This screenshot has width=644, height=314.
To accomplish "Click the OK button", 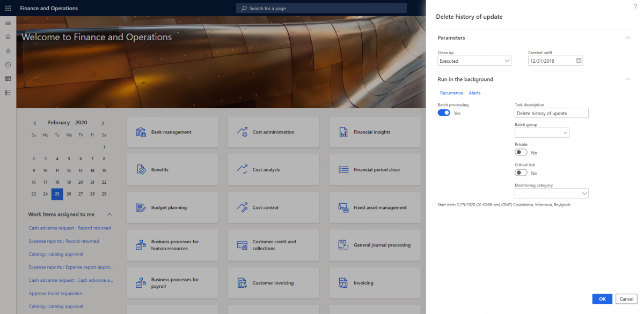I will [x=602, y=299].
